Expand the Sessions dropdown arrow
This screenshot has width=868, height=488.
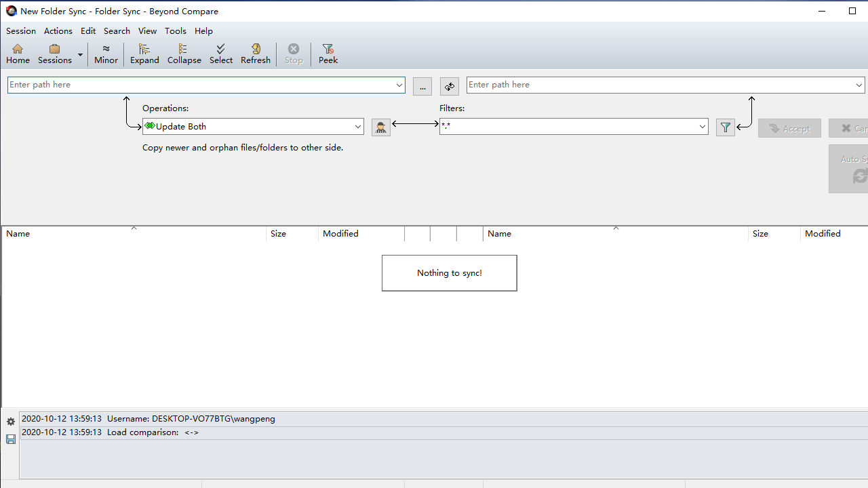(80, 54)
